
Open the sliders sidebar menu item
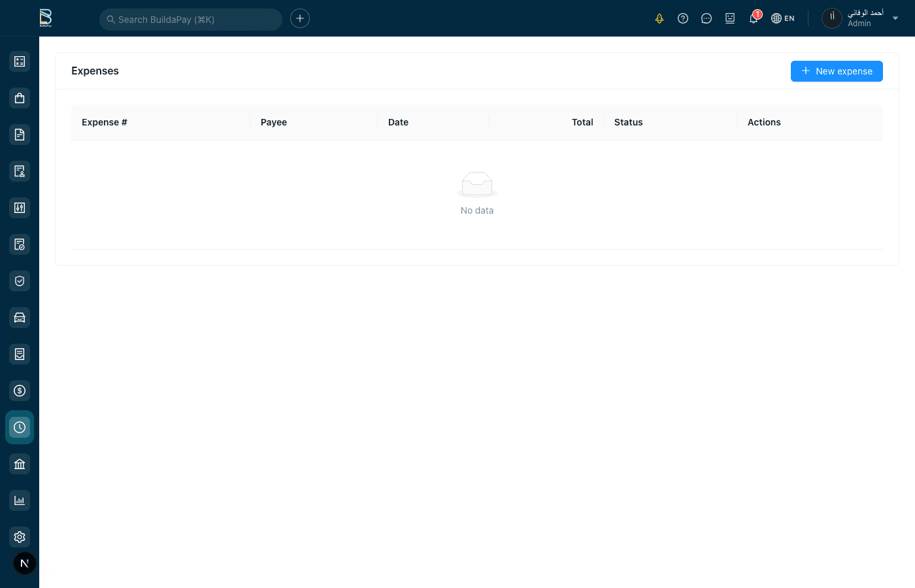(20, 208)
